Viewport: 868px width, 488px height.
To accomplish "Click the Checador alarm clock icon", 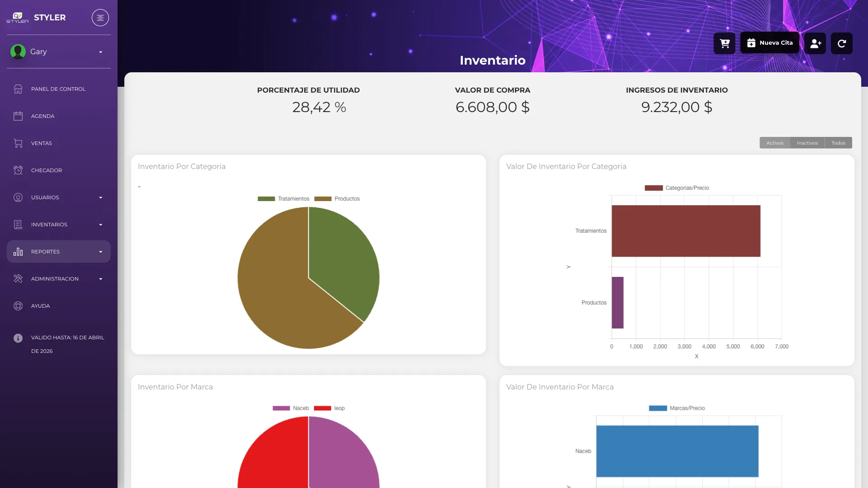I will pyautogui.click(x=18, y=170).
